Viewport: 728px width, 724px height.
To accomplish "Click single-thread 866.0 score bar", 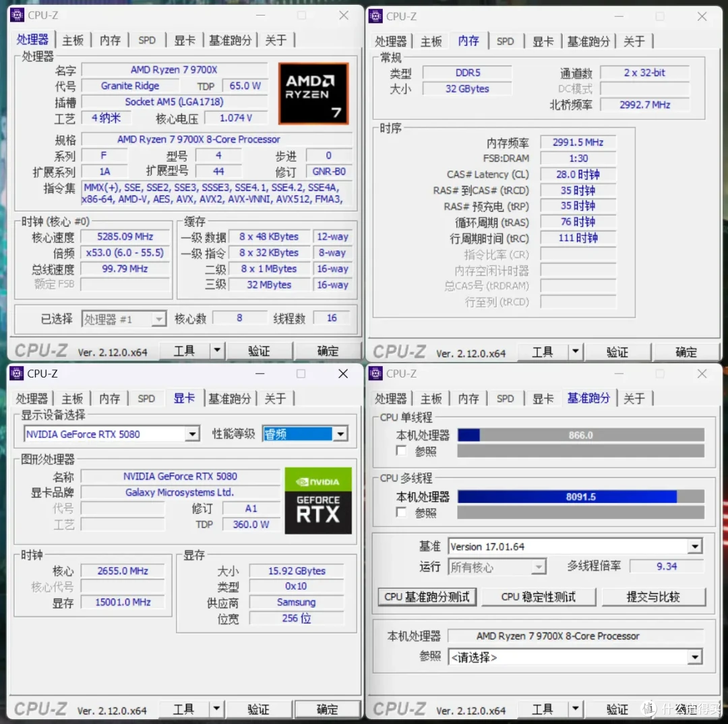I will (x=580, y=435).
